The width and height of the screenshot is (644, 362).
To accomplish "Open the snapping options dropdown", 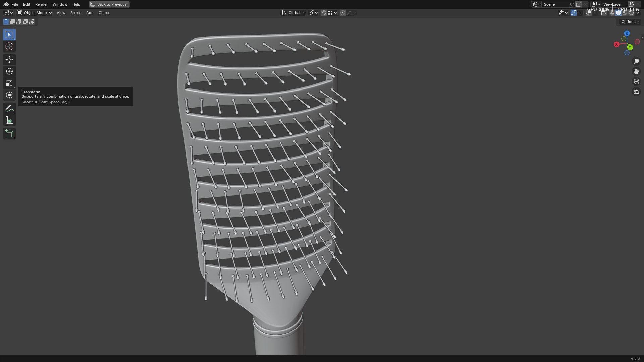I will [x=332, y=13].
